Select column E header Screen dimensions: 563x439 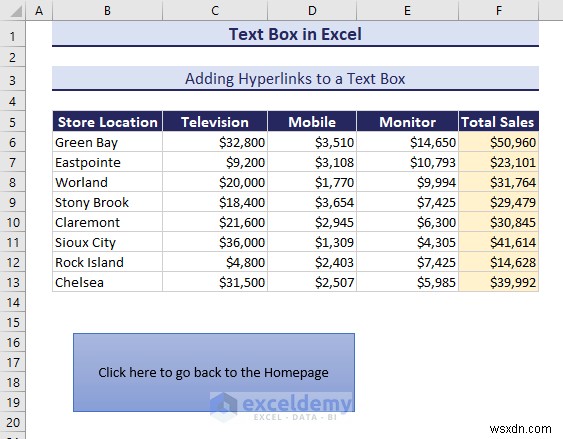coord(408,10)
